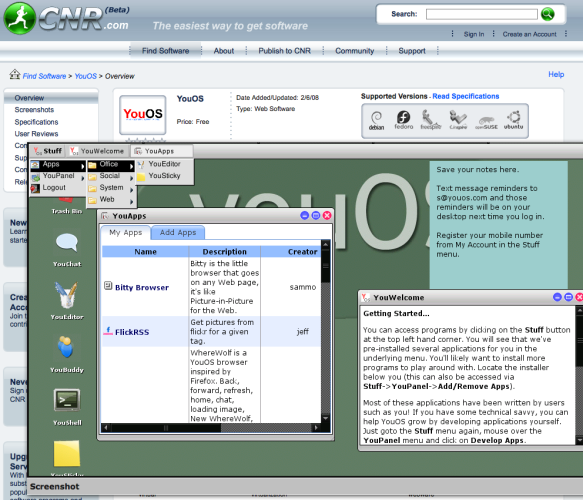Expand the Apps submenu
583x500 pixels.
click(58, 165)
